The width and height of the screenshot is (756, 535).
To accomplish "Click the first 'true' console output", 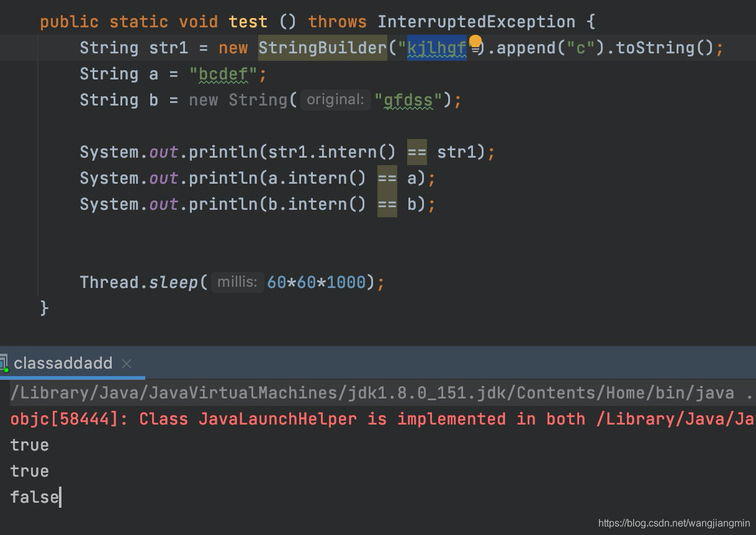I will pos(30,445).
